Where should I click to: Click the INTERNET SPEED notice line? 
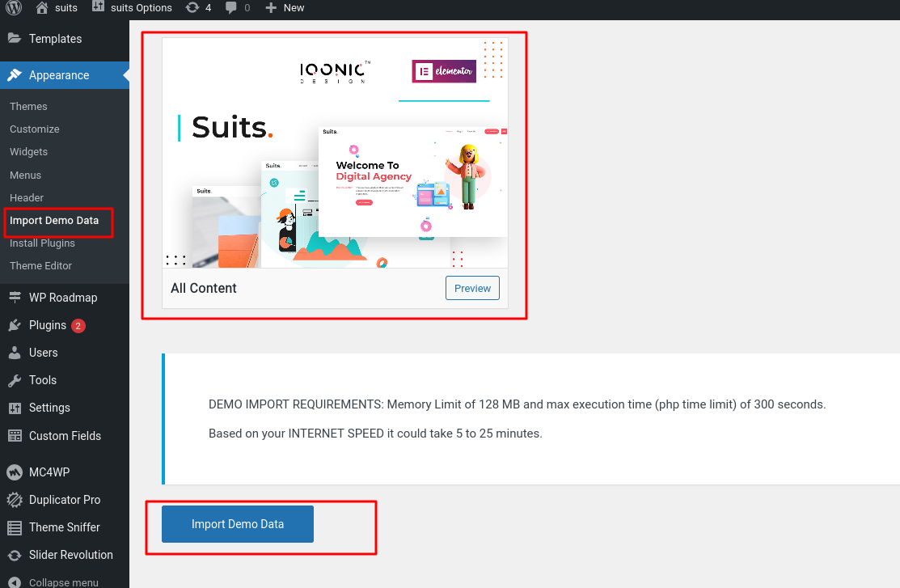[375, 434]
